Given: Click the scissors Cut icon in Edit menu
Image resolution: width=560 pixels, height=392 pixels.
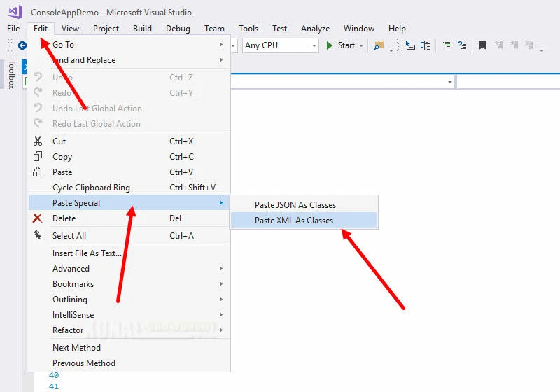Looking at the screenshot, I should [x=38, y=141].
